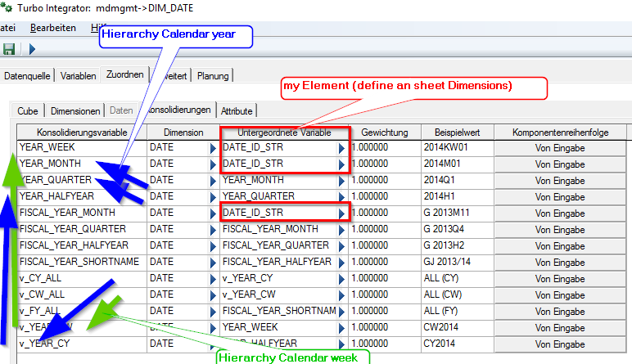Click the Konsolidierungsvariable column header

[80, 132]
